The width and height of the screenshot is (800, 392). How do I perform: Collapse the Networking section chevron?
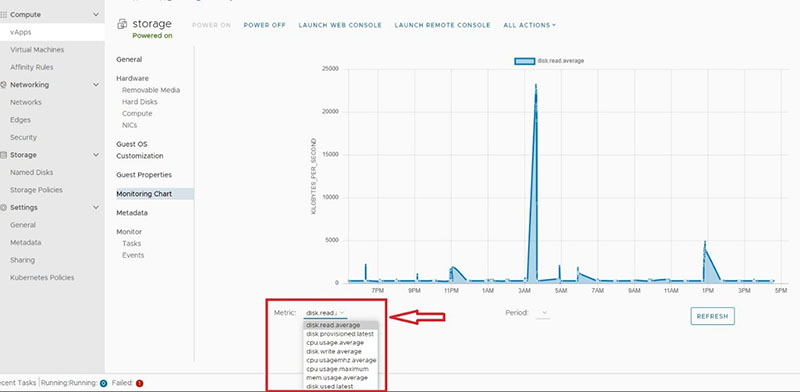pos(96,85)
